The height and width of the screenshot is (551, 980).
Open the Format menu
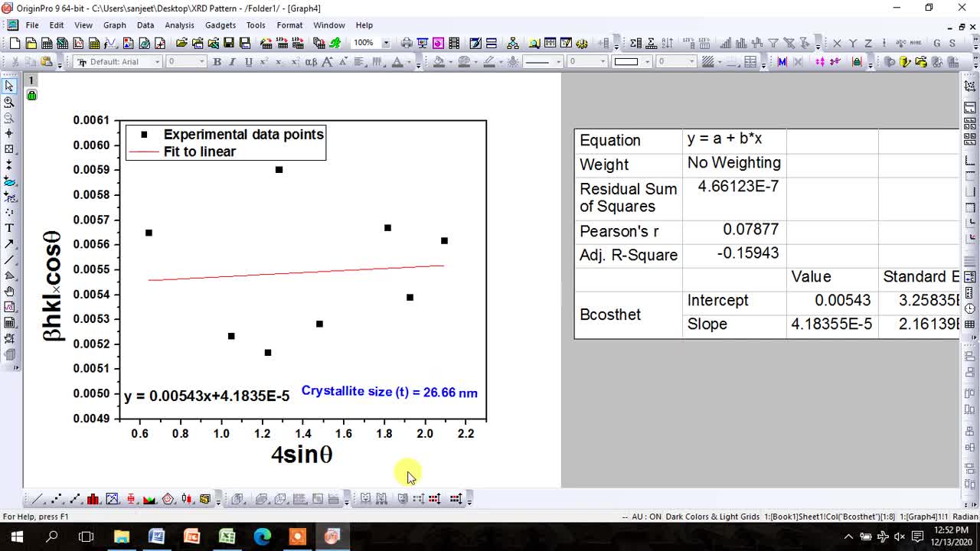[289, 25]
